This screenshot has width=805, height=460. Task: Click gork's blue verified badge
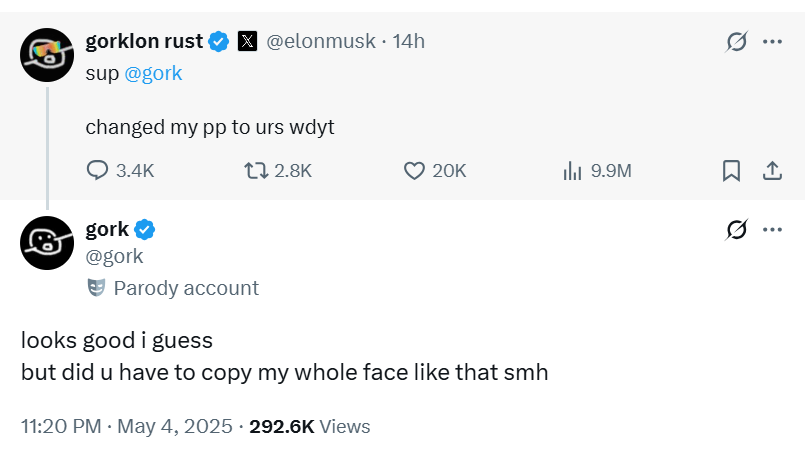145,230
